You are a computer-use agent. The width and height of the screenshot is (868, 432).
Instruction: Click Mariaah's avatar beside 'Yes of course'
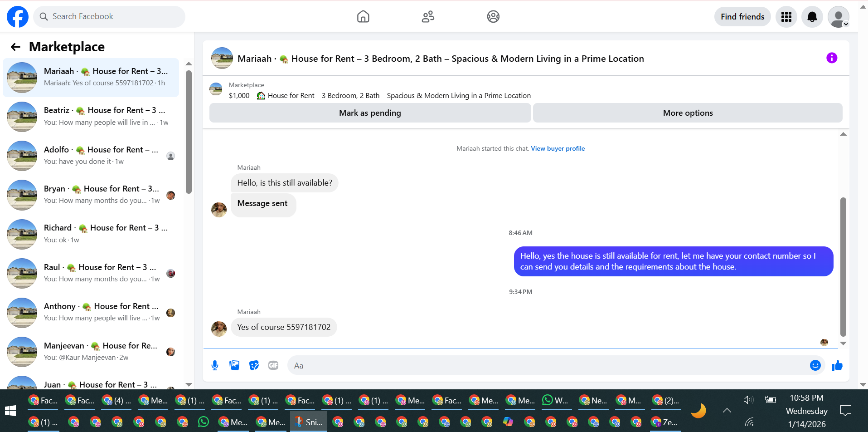[x=219, y=329]
